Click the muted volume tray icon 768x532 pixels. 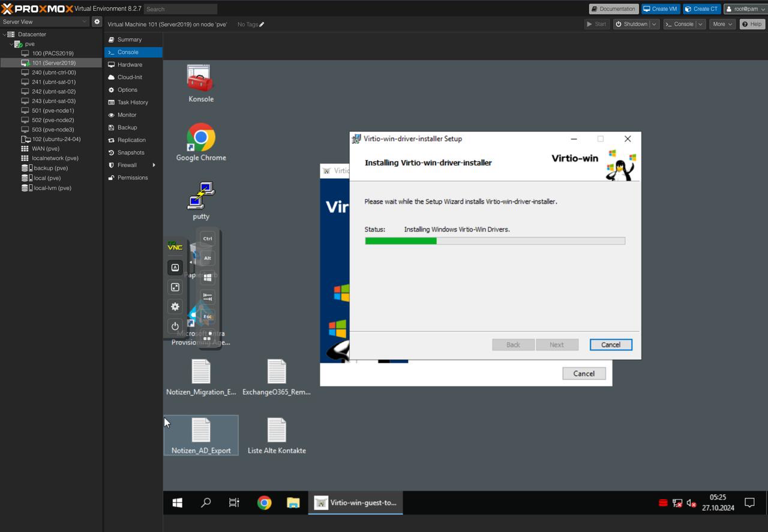(691, 503)
